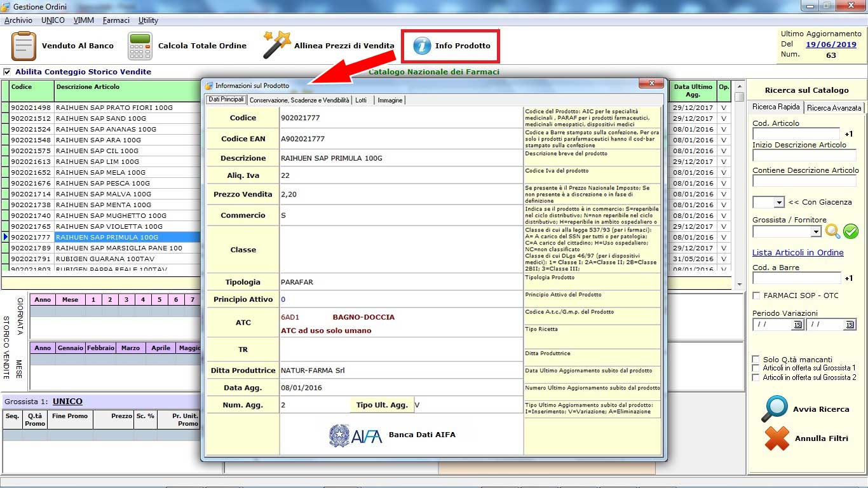
Task: Open the Immagine tab
Action: (x=390, y=100)
